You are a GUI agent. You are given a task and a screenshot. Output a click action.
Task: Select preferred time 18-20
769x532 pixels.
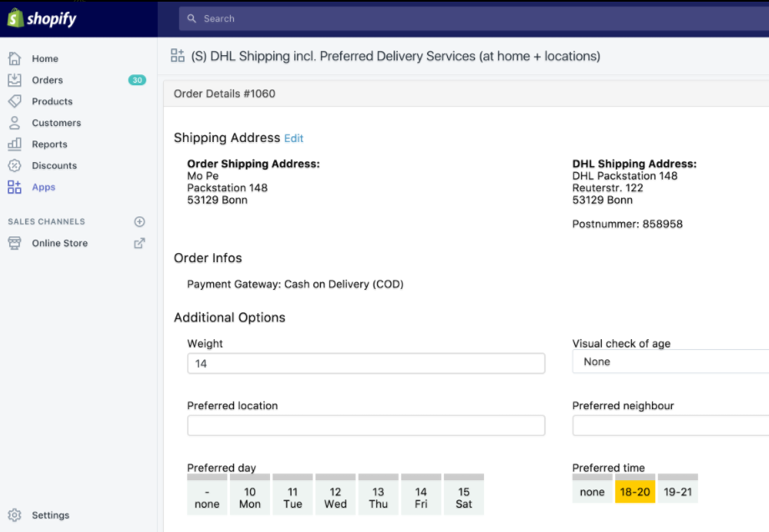635,489
